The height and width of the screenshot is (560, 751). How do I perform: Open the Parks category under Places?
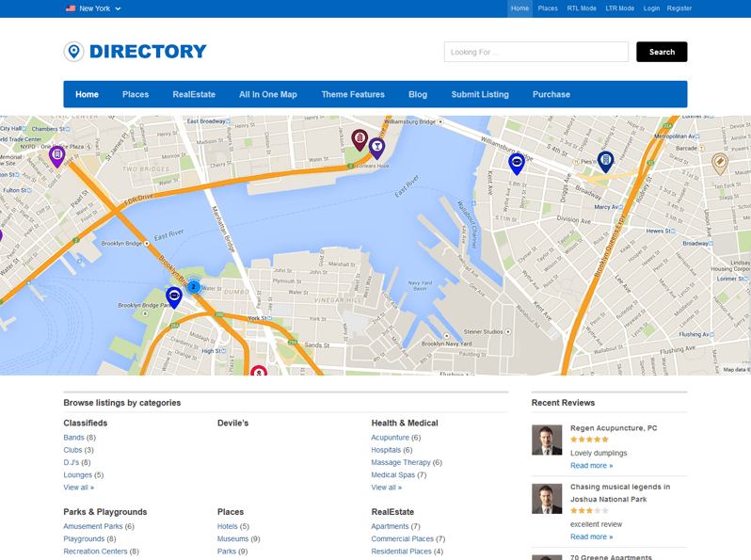click(227, 551)
